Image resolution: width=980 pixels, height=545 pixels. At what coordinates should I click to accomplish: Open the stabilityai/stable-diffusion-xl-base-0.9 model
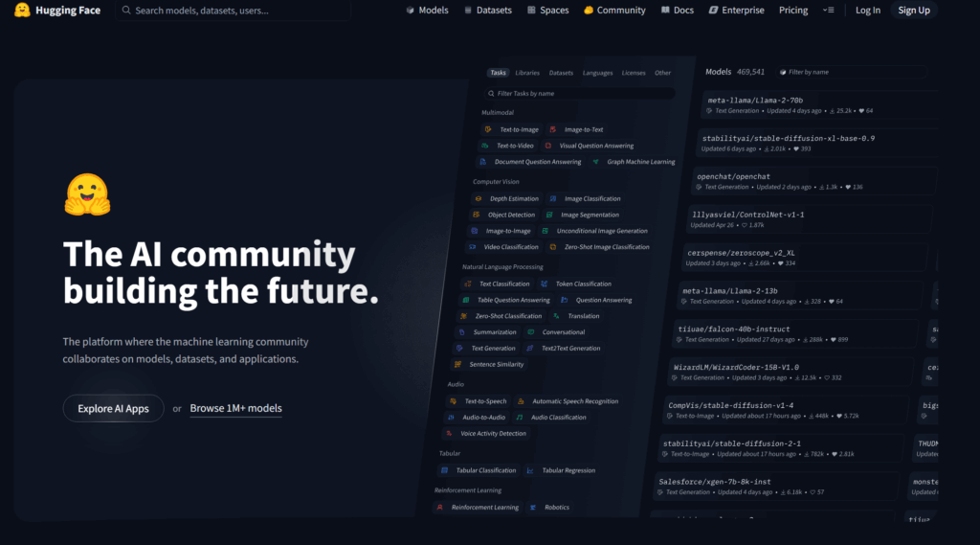(817, 143)
